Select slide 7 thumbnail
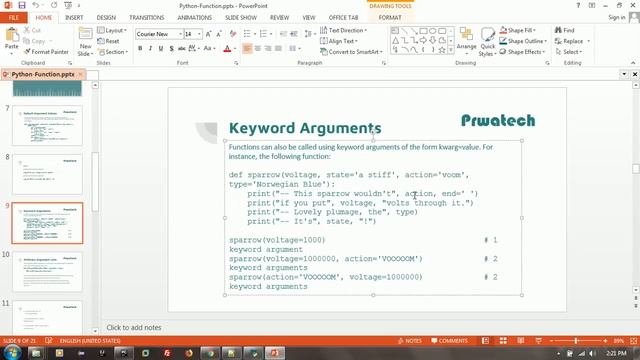The height and width of the screenshot is (360, 640). point(47,125)
